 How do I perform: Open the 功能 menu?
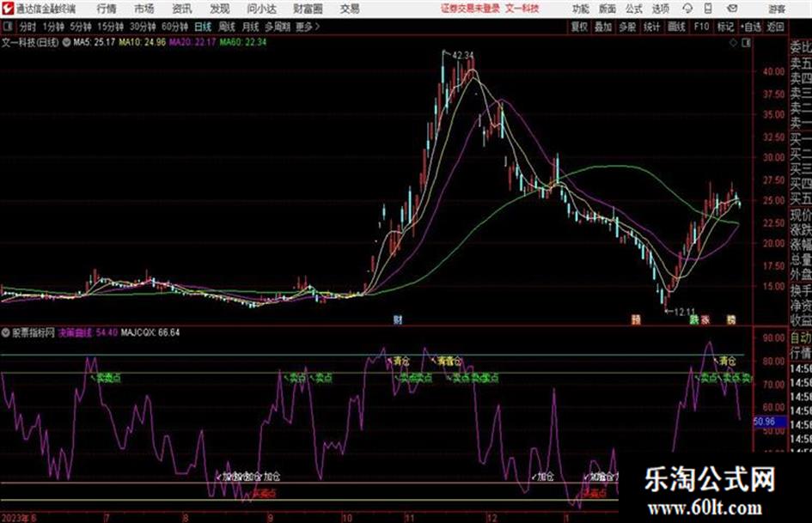coord(581,9)
